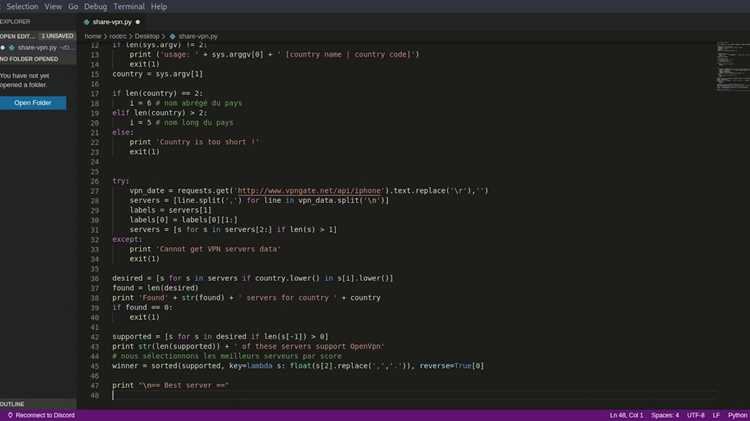
Task: Click the share-vpn.py breadcrumb segment
Action: (198, 36)
